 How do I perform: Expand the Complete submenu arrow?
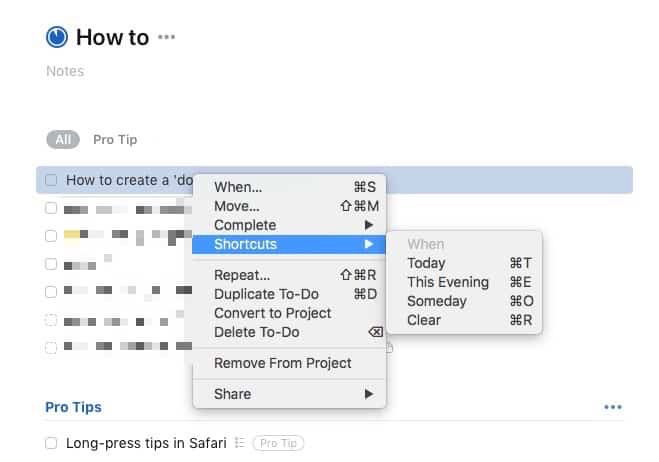[x=368, y=225]
